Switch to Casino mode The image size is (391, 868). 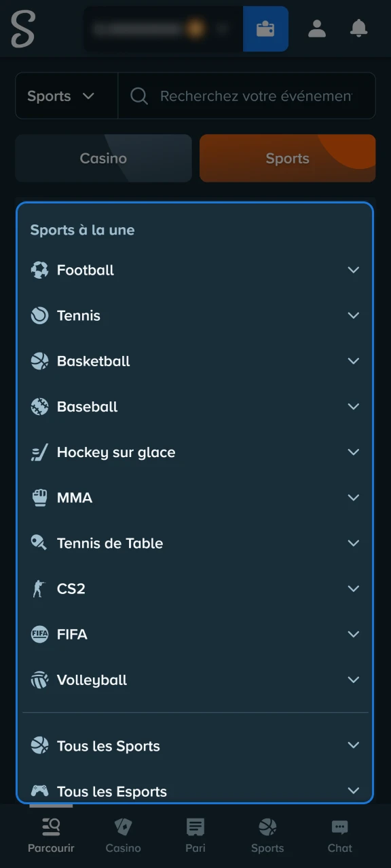(103, 158)
